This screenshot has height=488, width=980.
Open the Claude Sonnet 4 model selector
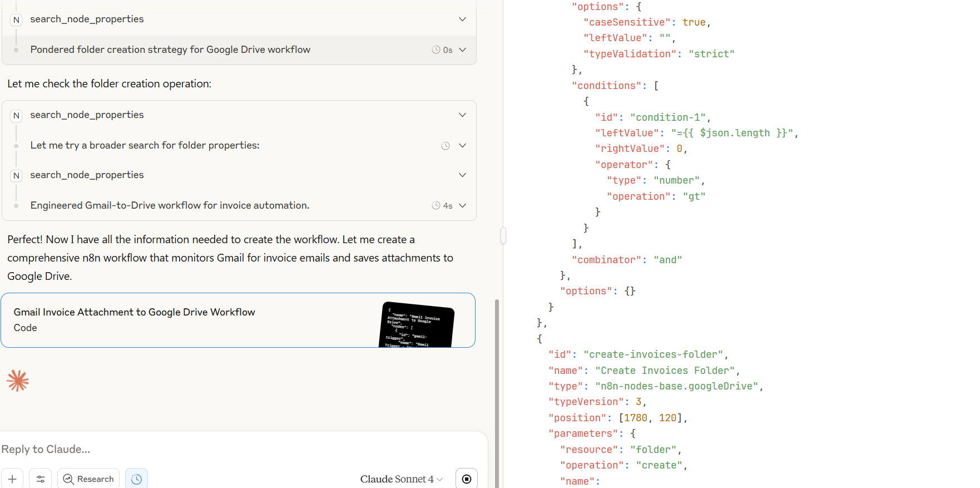coord(401,479)
